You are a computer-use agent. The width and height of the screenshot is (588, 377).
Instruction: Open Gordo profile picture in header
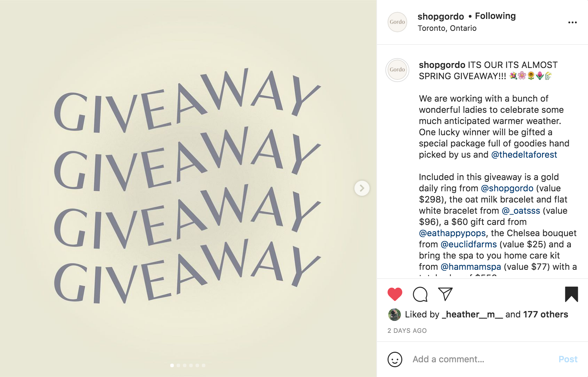tap(397, 22)
